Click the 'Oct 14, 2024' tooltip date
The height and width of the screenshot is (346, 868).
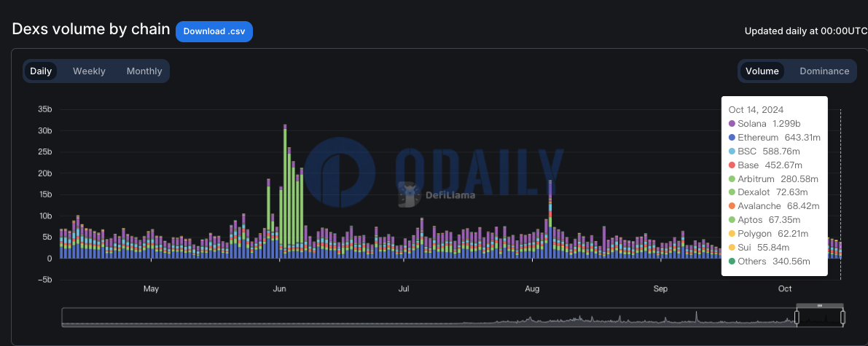click(x=756, y=109)
